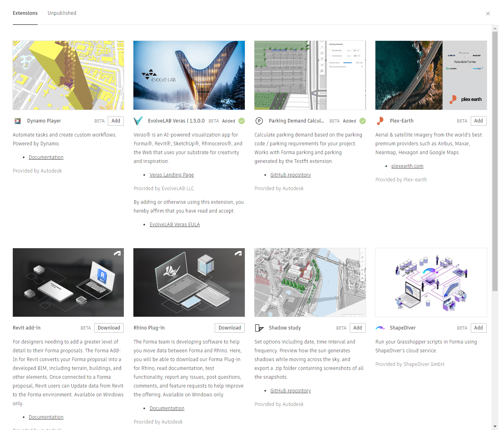Switch to the Unpublished tab
This screenshot has height=430, width=504.
[62, 13]
